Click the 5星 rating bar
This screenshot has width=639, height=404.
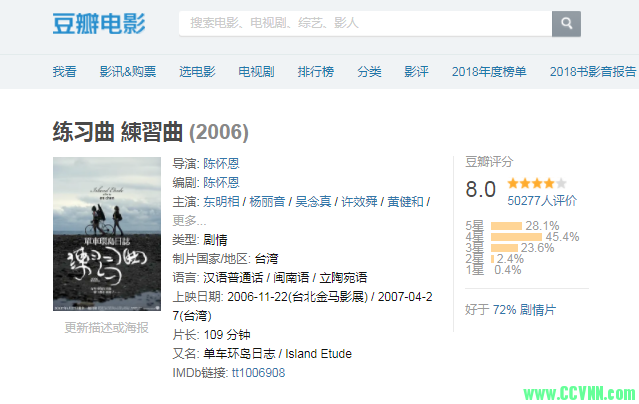pos(506,226)
